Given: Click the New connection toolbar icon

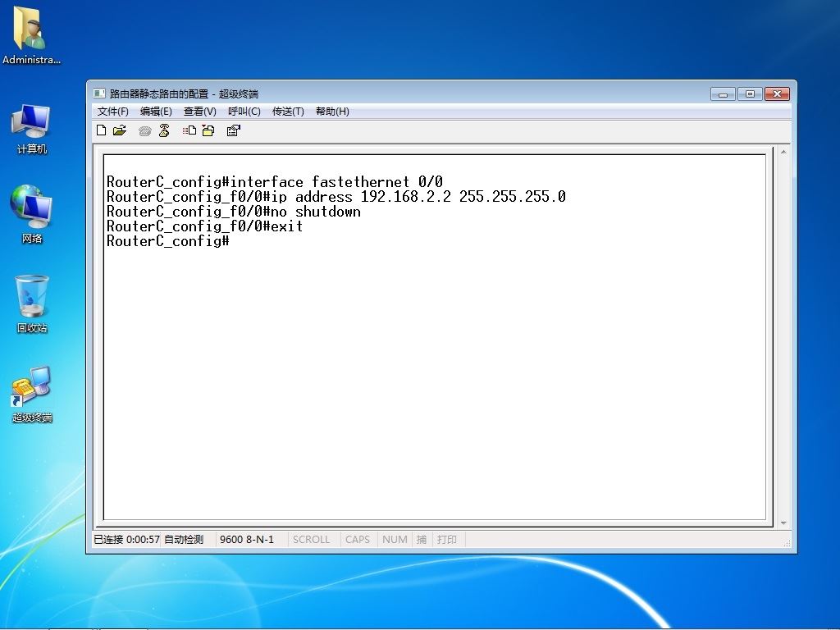Looking at the screenshot, I should [x=101, y=130].
